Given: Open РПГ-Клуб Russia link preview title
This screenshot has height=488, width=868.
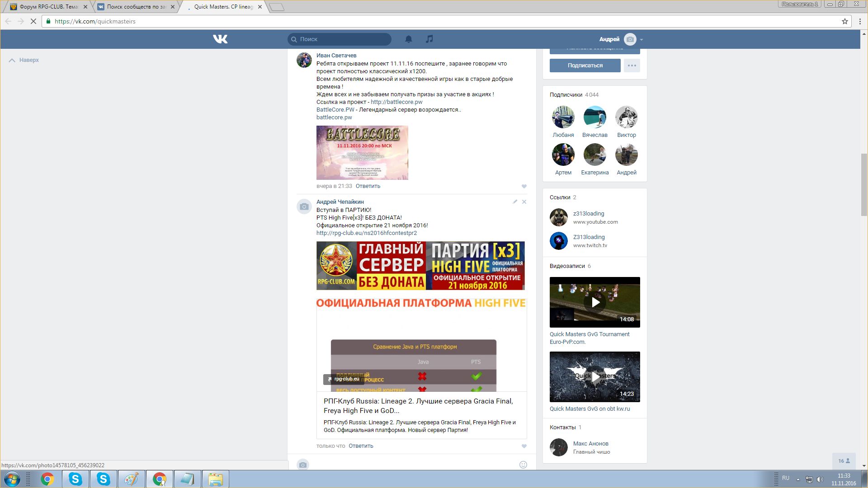Looking at the screenshot, I should point(418,406).
